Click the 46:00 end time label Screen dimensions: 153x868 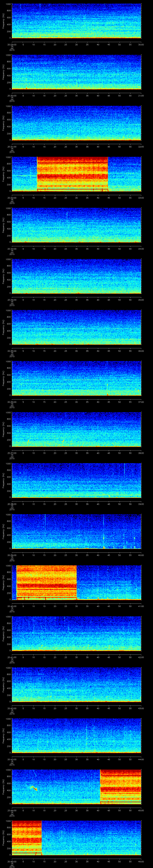click(141, 862)
